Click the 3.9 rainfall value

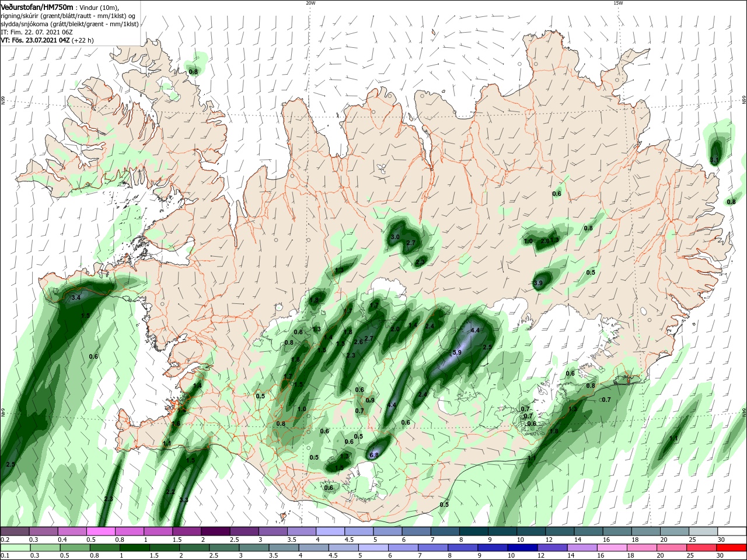(x=538, y=283)
